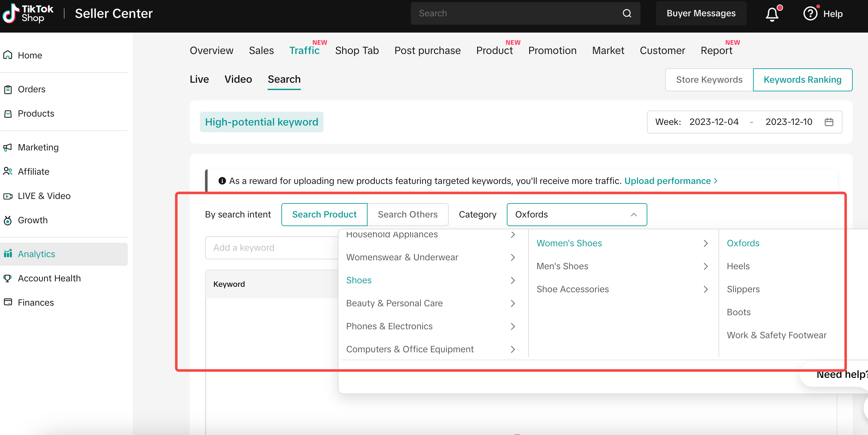Open the Promotion analytics tab

coord(552,50)
